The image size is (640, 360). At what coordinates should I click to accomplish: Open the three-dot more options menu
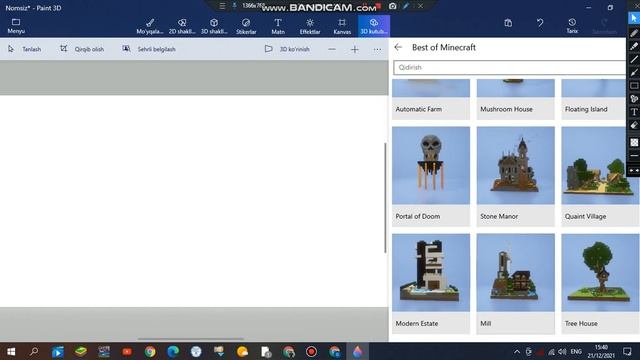point(377,49)
